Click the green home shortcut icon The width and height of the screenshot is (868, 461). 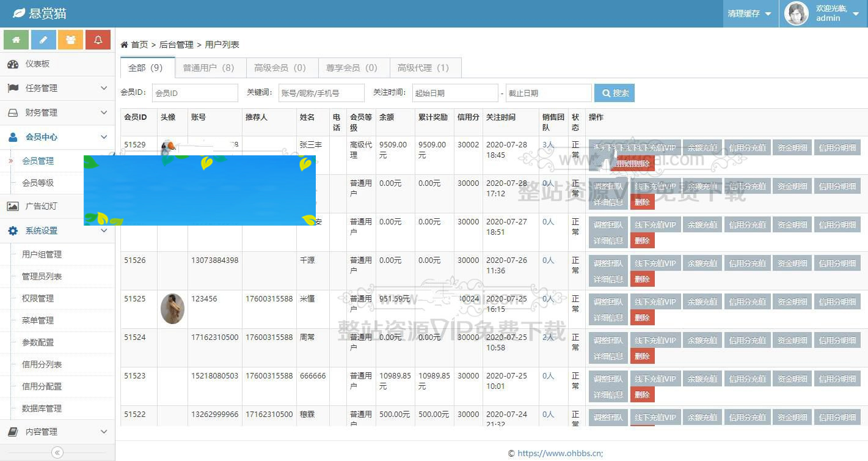[16, 38]
